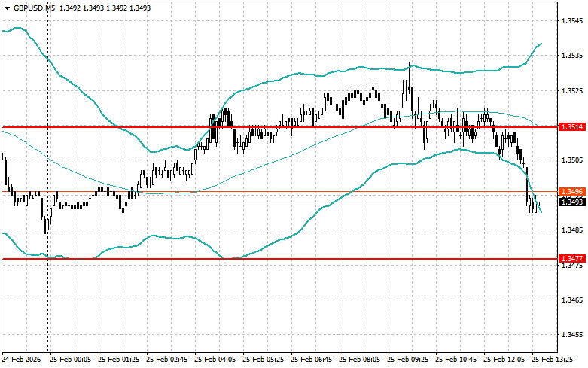Screen dimensions: 588x368
Task: Click the 25 Feb 05:25 time label
Action: pos(264,360)
